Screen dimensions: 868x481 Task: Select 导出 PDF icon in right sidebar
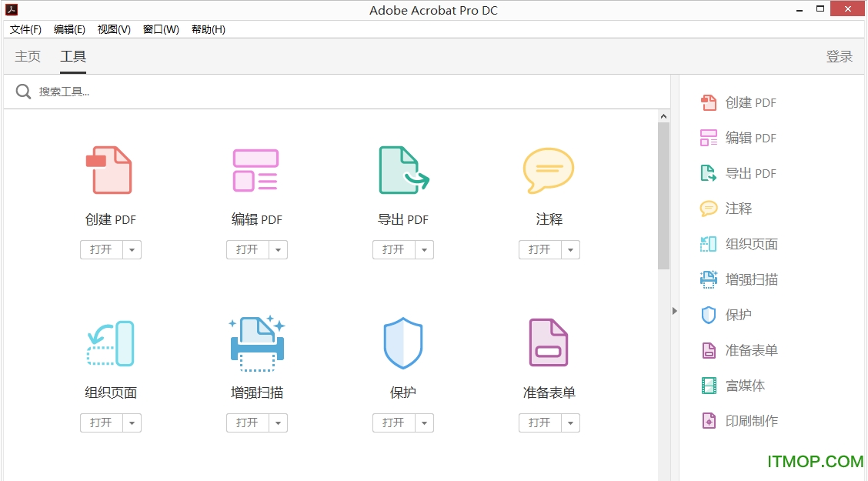click(x=709, y=173)
